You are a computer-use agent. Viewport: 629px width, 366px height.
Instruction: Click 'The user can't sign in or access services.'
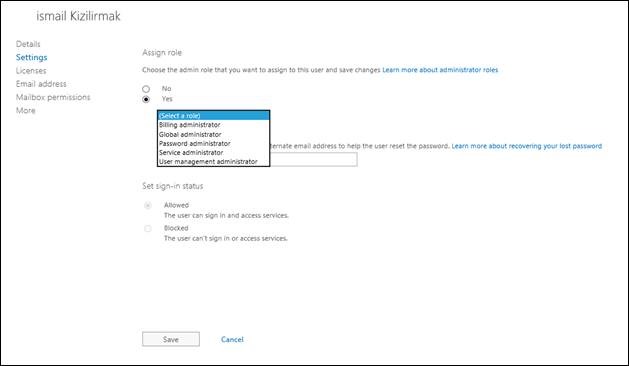click(x=226, y=238)
